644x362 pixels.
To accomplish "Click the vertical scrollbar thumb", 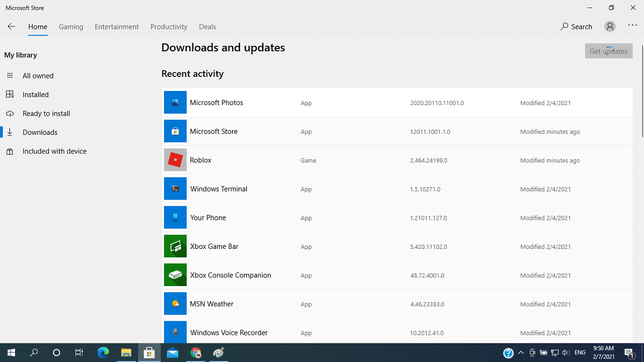I will (x=642, y=90).
